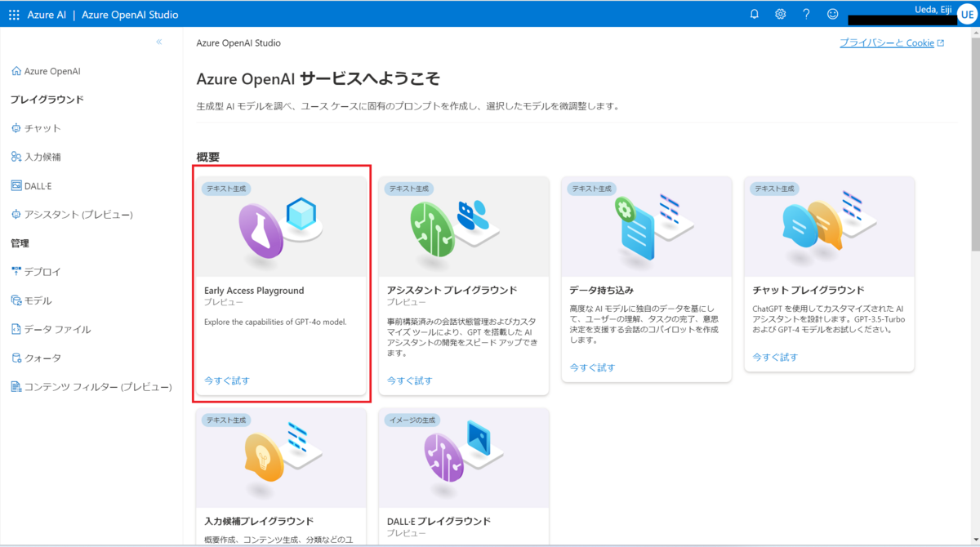Click 今すぐ試す on データ持ち込み card
Image resolution: width=980 pixels, height=547 pixels.
coord(592,367)
